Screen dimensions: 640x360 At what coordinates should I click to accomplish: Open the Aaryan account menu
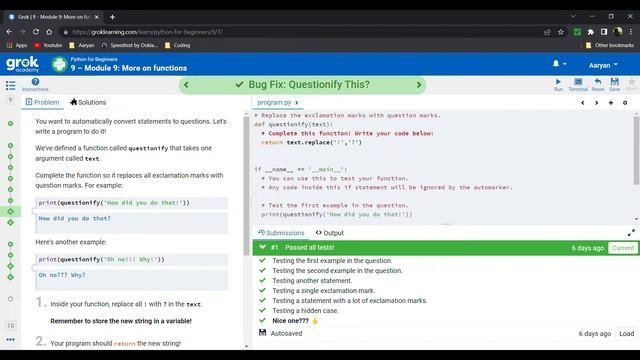click(x=603, y=65)
